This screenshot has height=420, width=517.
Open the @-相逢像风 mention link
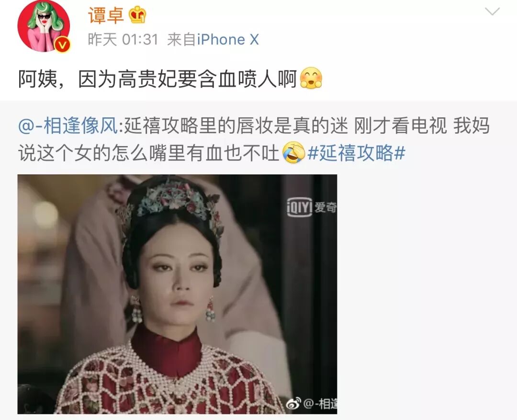pyautogui.click(x=68, y=125)
